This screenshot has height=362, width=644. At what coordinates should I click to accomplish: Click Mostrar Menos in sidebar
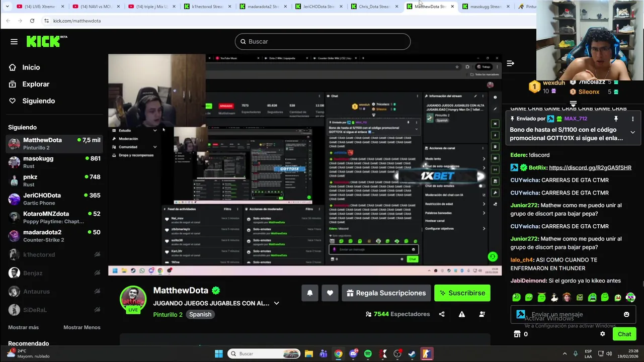(x=82, y=327)
